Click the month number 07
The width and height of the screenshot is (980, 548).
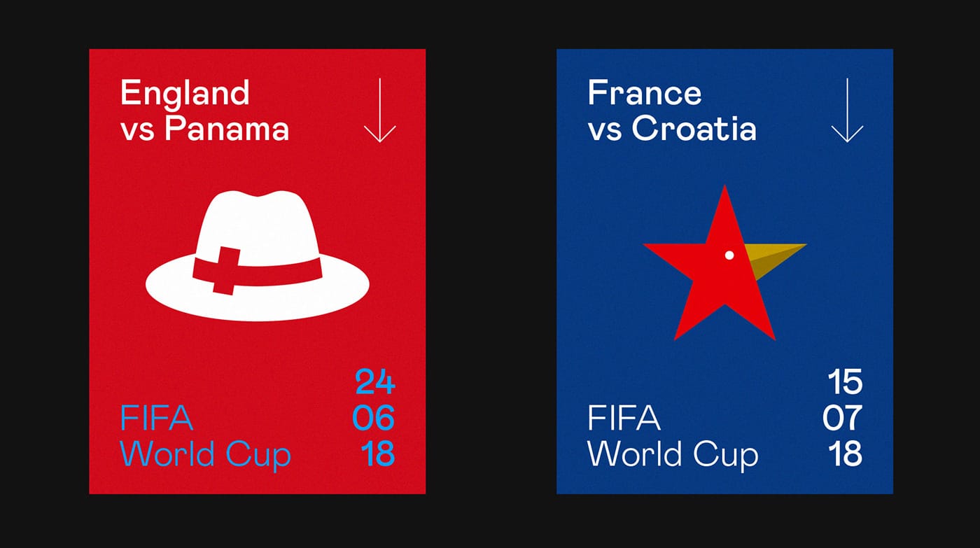(x=842, y=418)
